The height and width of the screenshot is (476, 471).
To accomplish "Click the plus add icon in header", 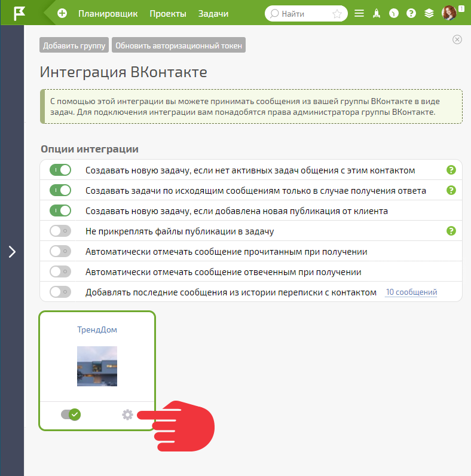I will (62, 13).
